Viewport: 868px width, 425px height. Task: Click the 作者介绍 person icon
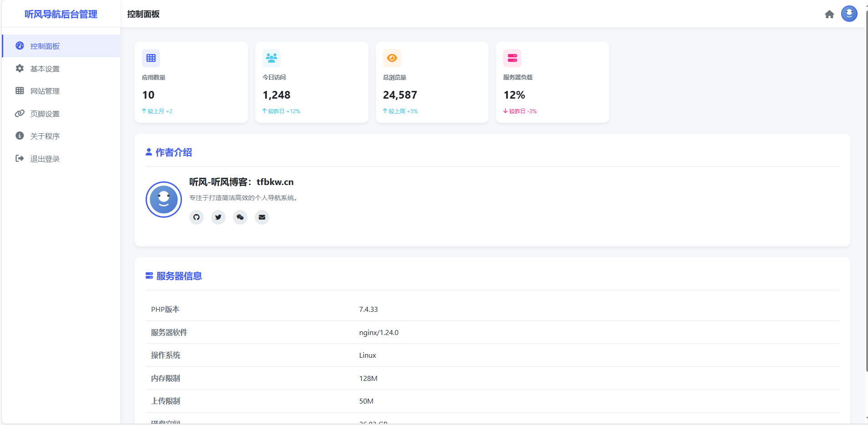point(149,152)
